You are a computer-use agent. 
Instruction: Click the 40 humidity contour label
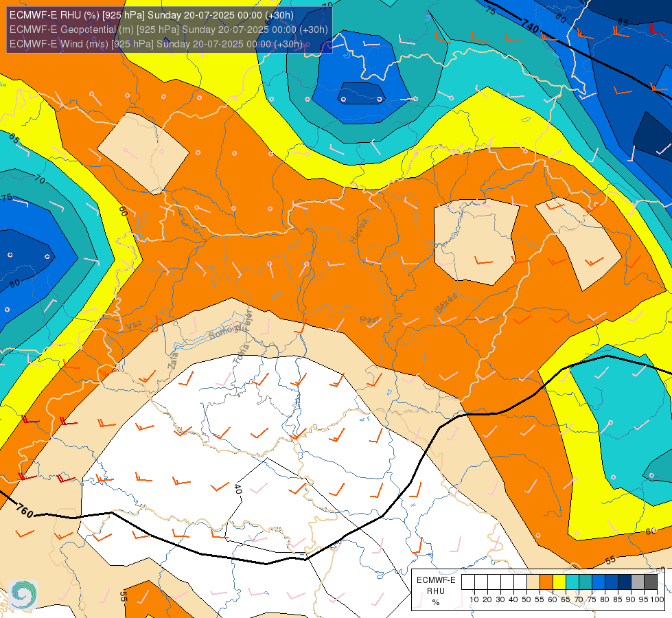(x=238, y=489)
